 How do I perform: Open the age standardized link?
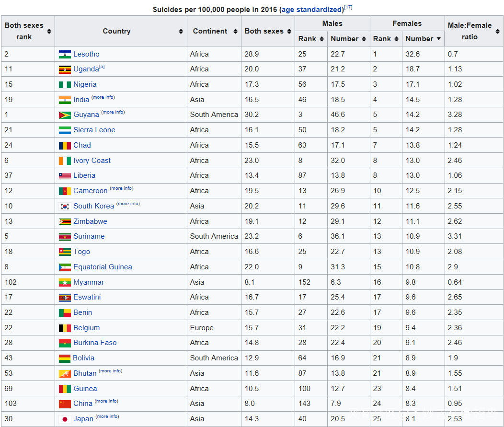312,10
